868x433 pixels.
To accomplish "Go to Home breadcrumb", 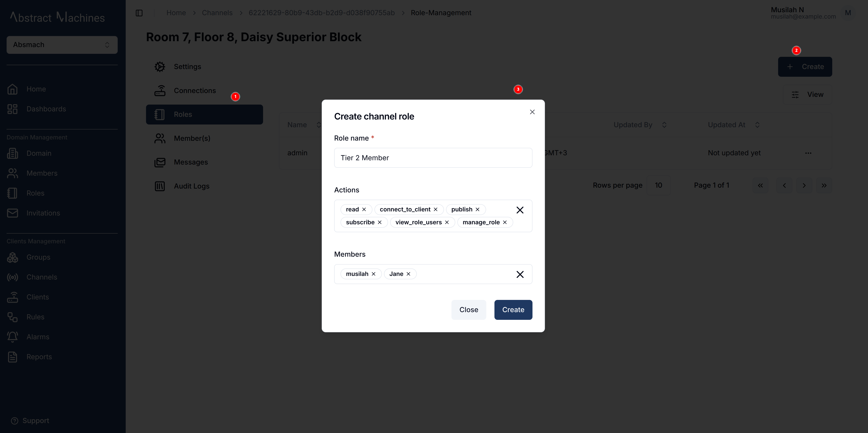I will (176, 13).
